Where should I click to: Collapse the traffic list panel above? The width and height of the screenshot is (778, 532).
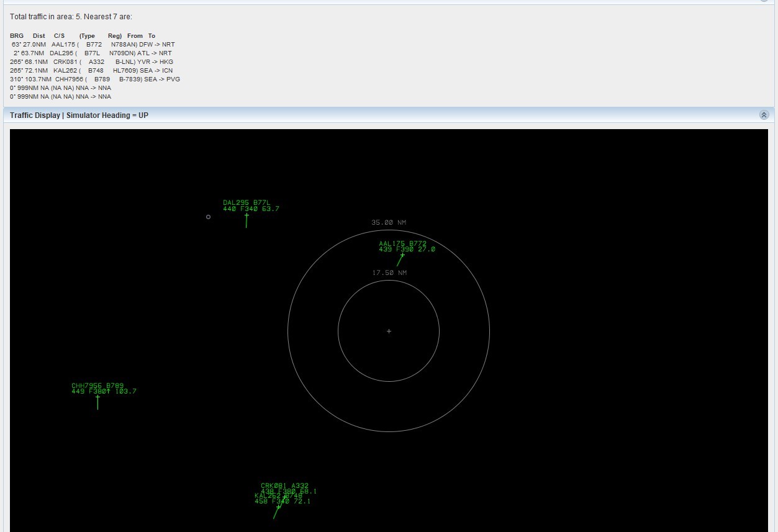pyautogui.click(x=764, y=1)
